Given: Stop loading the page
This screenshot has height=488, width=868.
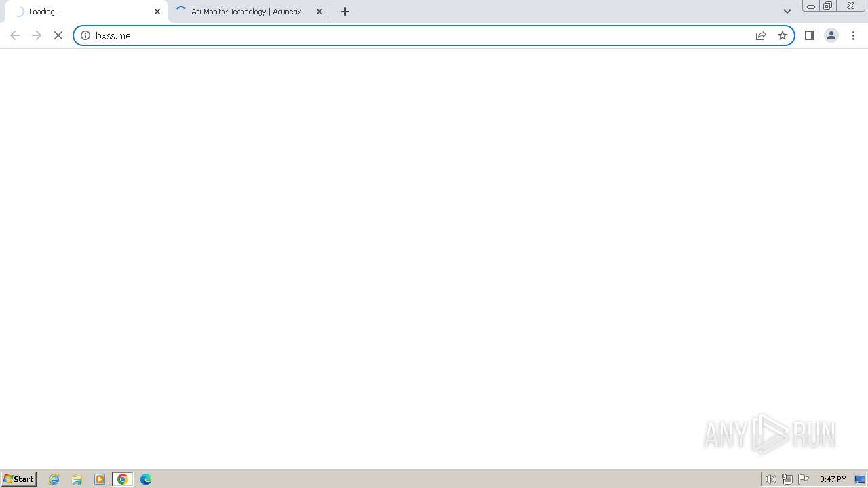Looking at the screenshot, I should (x=58, y=35).
